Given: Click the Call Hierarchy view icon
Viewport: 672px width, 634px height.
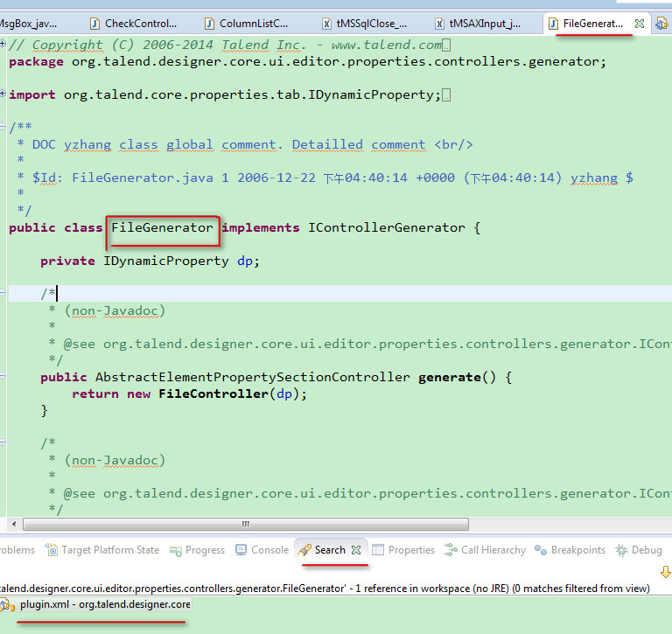Looking at the screenshot, I should [451, 549].
